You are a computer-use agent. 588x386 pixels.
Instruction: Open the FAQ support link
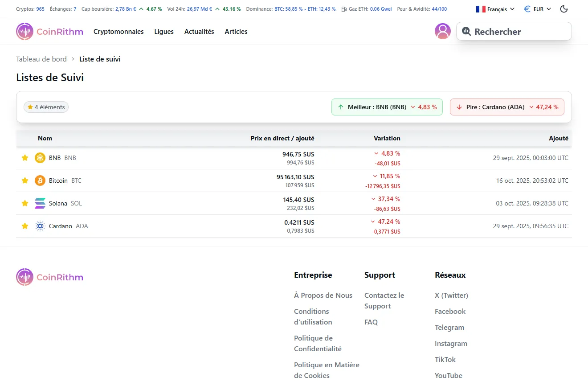click(x=371, y=322)
